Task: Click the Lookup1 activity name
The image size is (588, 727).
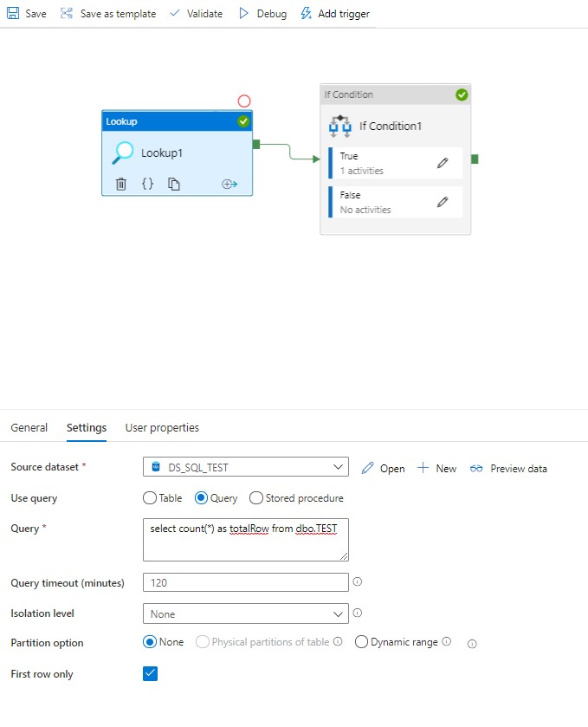Action: point(162,153)
